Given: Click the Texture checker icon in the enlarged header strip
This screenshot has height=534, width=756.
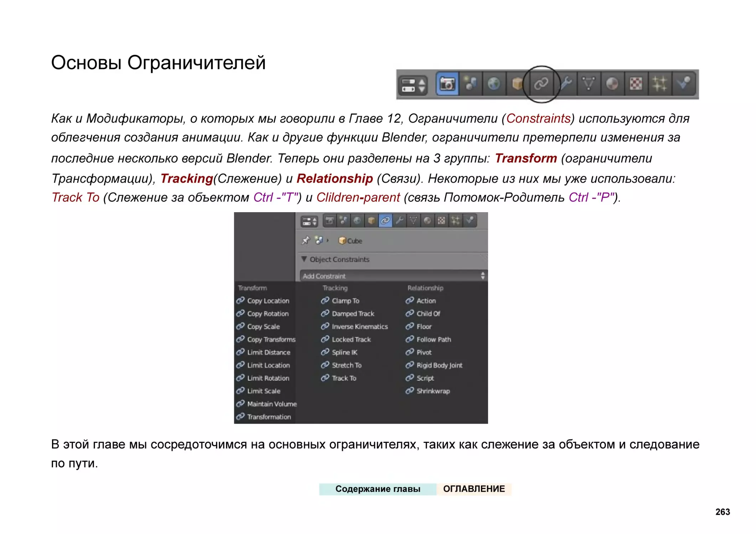Looking at the screenshot, I should [x=636, y=84].
